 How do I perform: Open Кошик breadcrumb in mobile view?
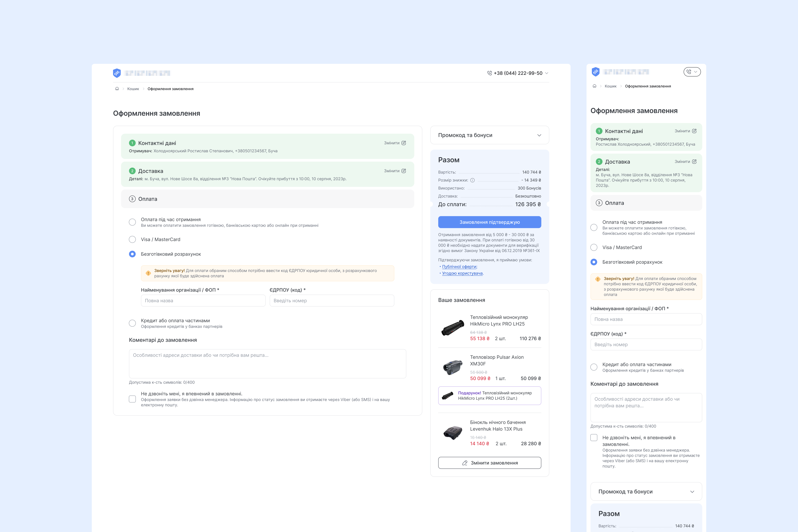click(x=610, y=86)
